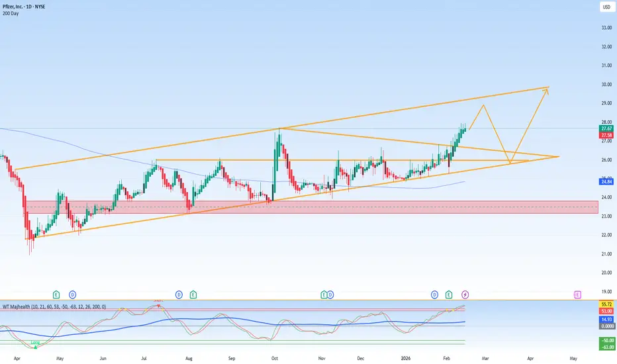This screenshot has height=364, width=617.
Task: Click the dividend D marker in late January
Action: tap(434, 295)
